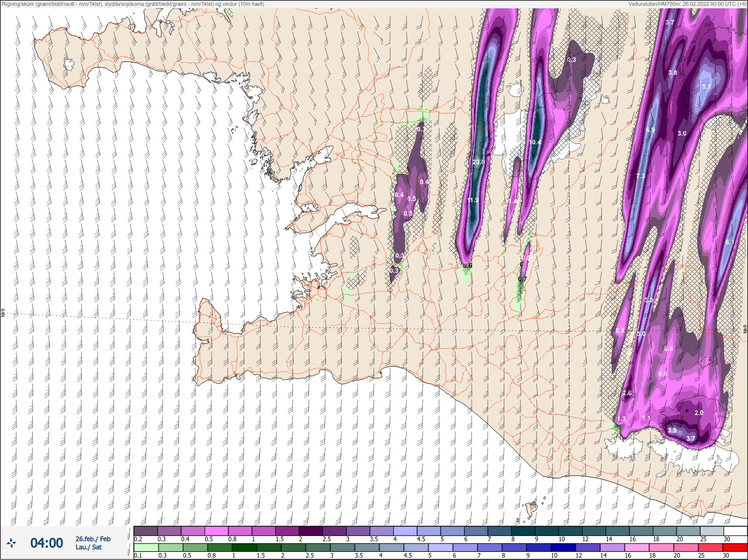
Task: Click the 11.9 precipitation value on map
Action: pyautogui.click(x=473, y=200)
